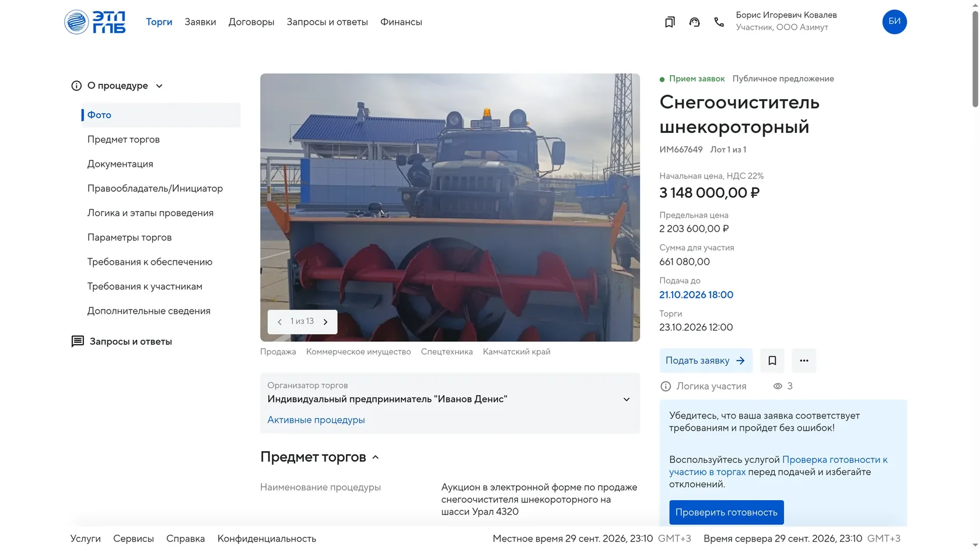Click the info icon next to Логика участия
980x551 pixels.
(x=666, y=386)
